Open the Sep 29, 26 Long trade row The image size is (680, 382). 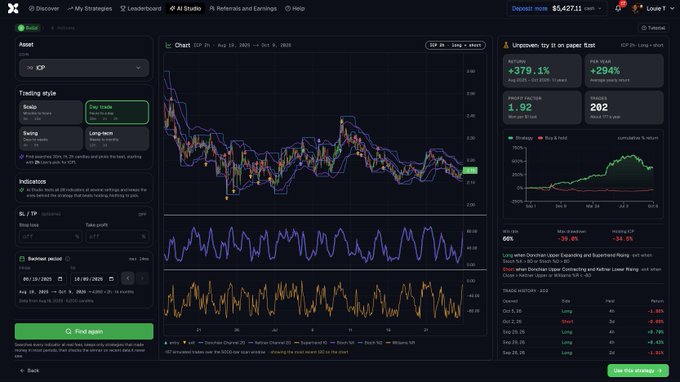coord(583,332)
